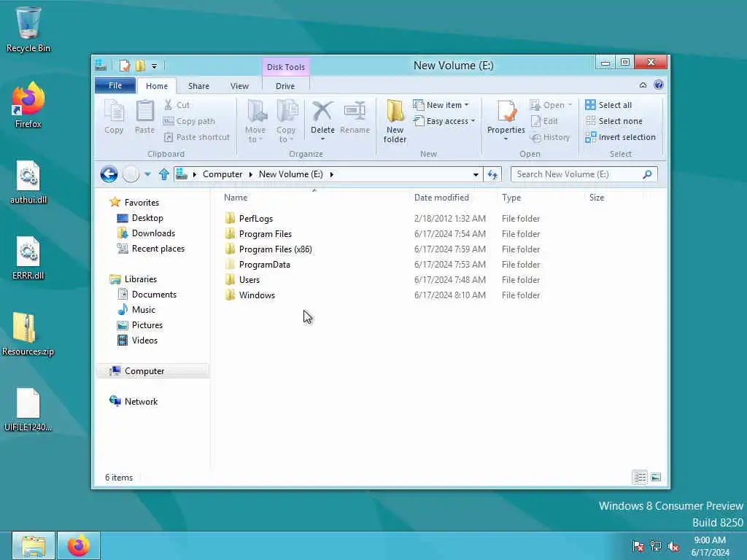Select Network in the navigation pane
The image size is (747, 560).
pyautogui.click(x=141, y=402)
